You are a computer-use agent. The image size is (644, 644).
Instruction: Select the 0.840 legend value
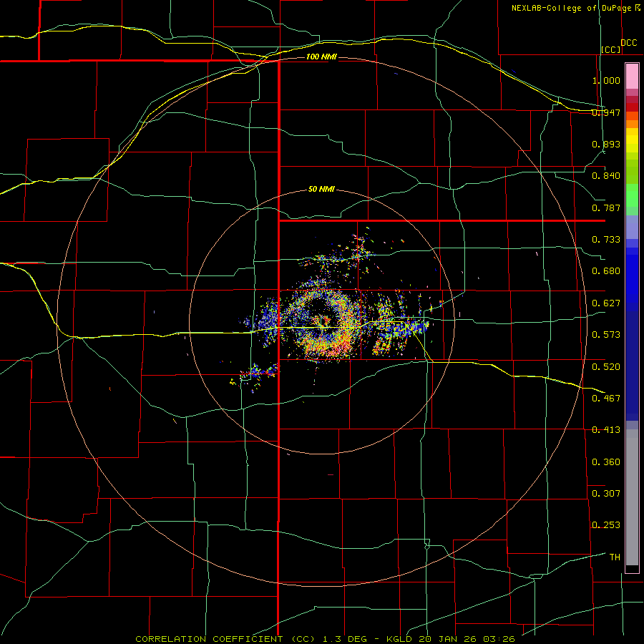606,176
